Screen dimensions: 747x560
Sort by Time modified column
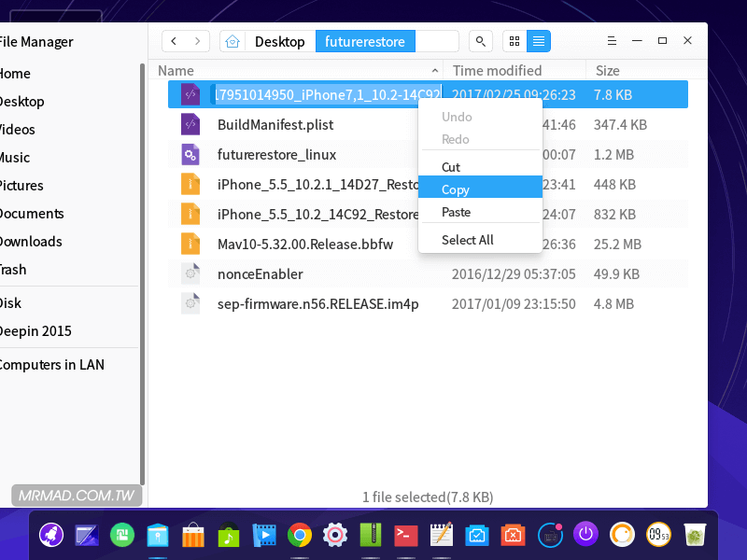[x=497, y=71]
